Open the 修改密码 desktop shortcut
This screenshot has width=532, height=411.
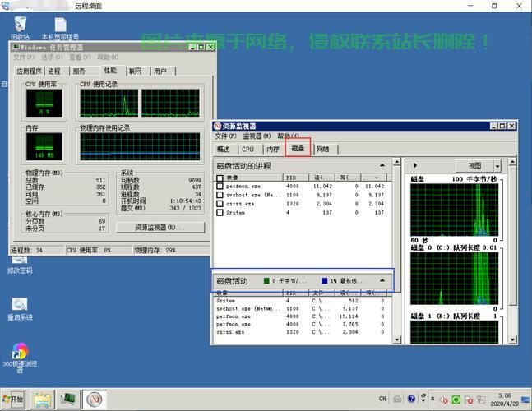pos(20,266)
